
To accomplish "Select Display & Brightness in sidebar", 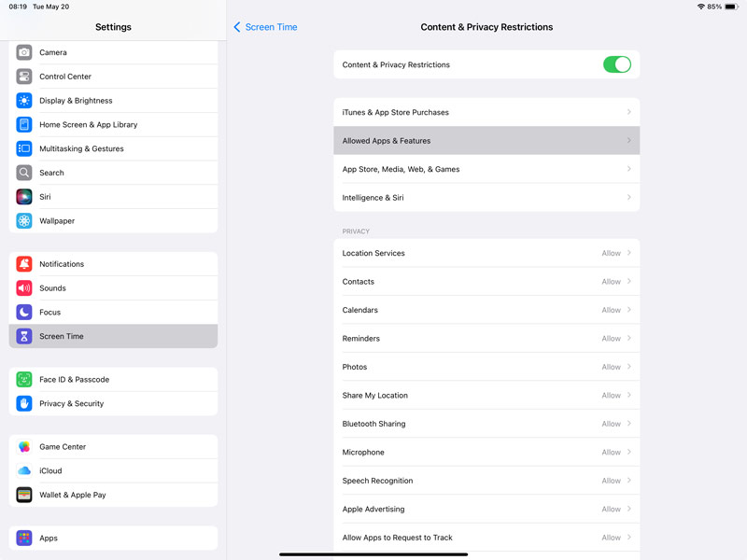I will coord(113,101).
